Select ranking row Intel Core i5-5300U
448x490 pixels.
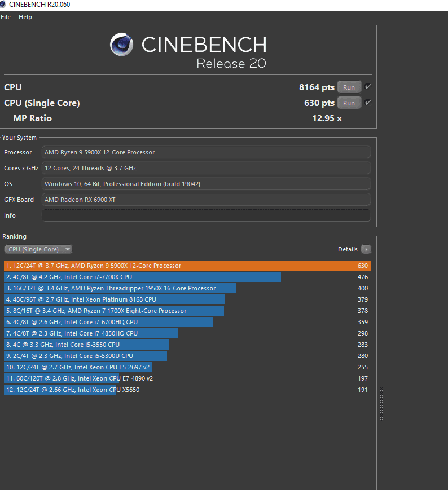coord(187,356)
